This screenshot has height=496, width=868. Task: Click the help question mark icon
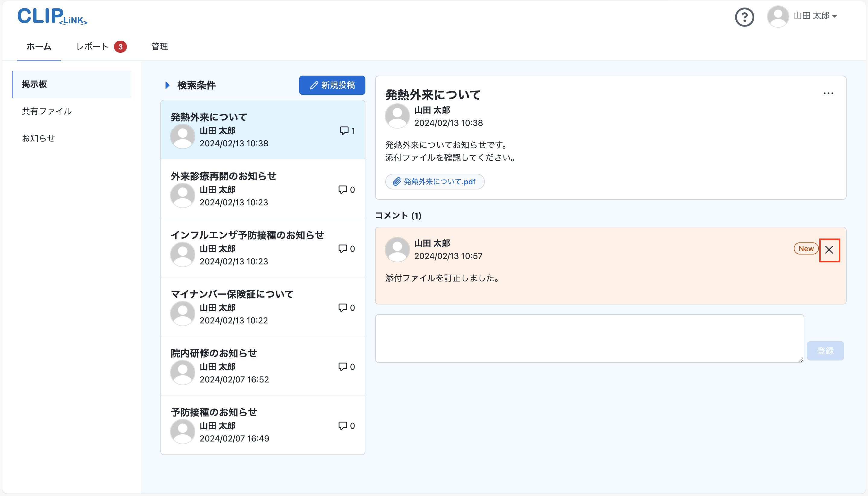pos(744,17)
